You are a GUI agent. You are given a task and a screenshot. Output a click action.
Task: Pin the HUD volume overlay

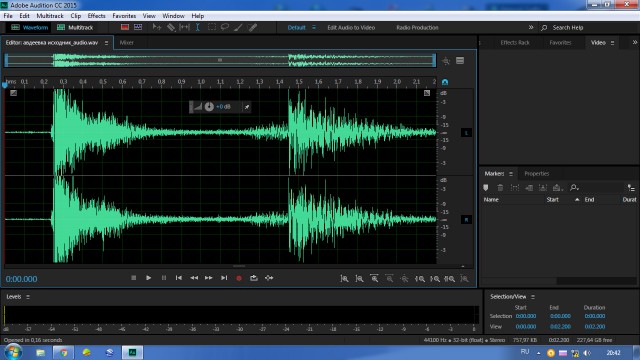pos(247,107)
